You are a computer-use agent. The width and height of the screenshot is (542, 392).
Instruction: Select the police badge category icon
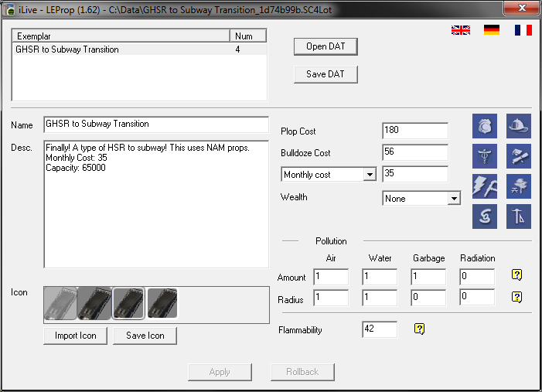(x=485, y=126)
